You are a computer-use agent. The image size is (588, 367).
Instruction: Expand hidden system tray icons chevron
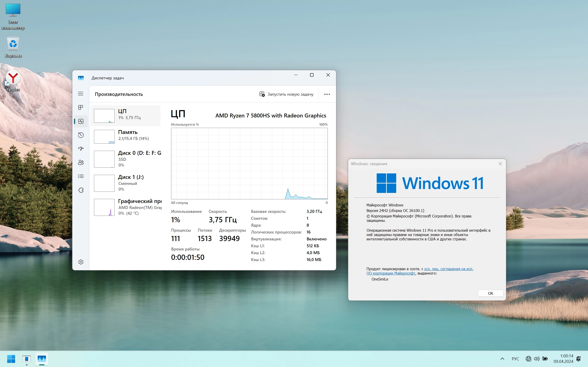pos(502,359)
